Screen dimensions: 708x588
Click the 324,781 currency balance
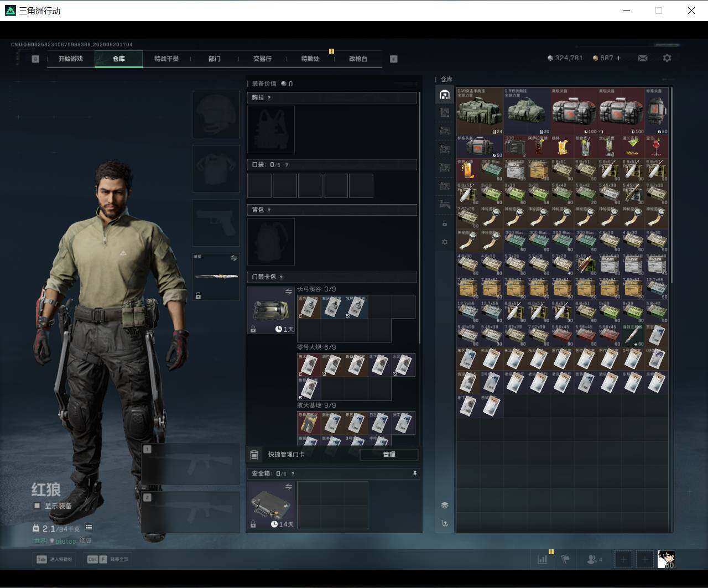point(565,58)
